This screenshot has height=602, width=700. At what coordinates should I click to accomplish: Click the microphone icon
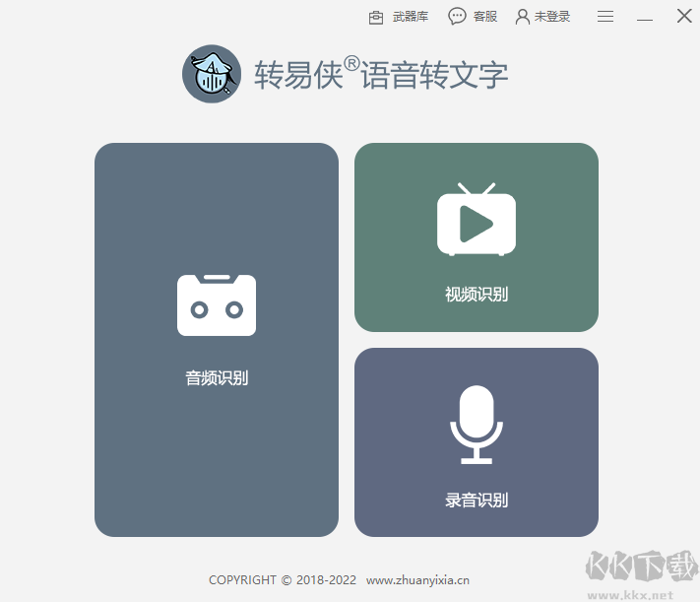click(x=477, y=425)
